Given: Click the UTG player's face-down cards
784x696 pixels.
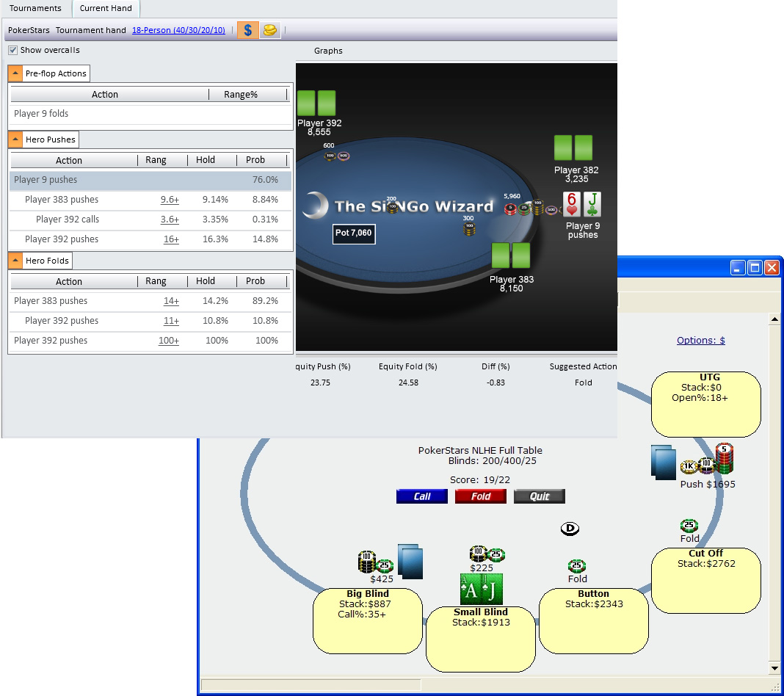Looking at the screenshot, I should point(664,463).
